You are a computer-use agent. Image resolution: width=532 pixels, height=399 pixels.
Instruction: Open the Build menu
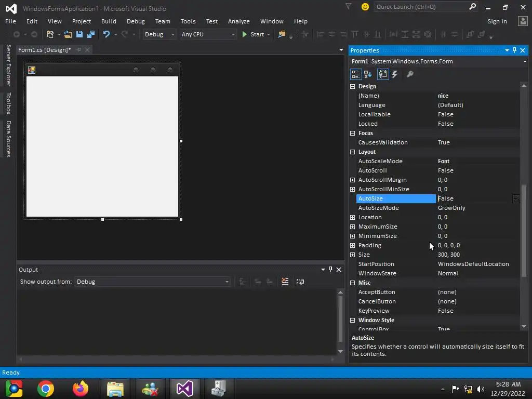pos(109,21)
